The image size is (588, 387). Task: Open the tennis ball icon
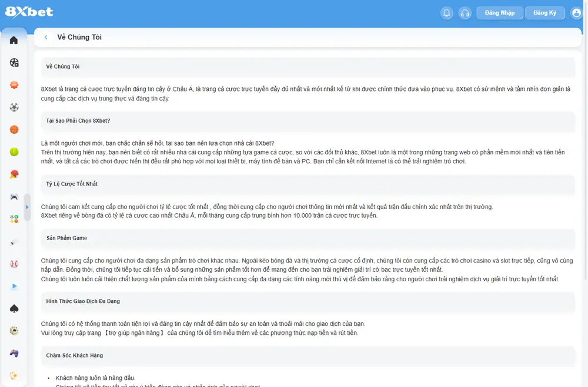pos(14,152)
